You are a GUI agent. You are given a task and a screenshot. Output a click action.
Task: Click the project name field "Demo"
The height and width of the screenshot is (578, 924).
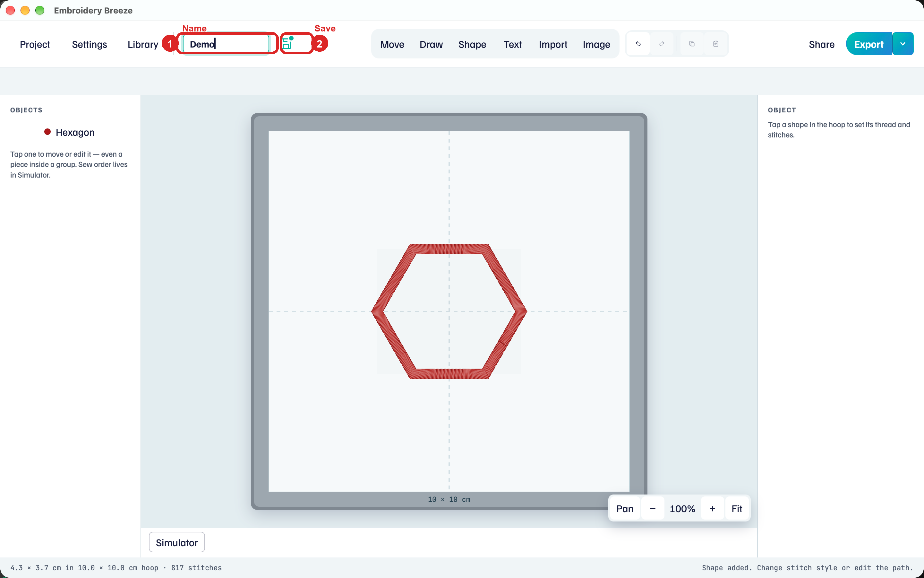[x=226, y=44]
